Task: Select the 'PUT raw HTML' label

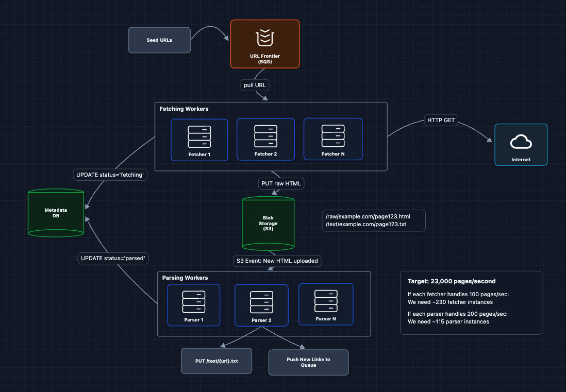Action: pyautogui.click(x=281, y=183)
